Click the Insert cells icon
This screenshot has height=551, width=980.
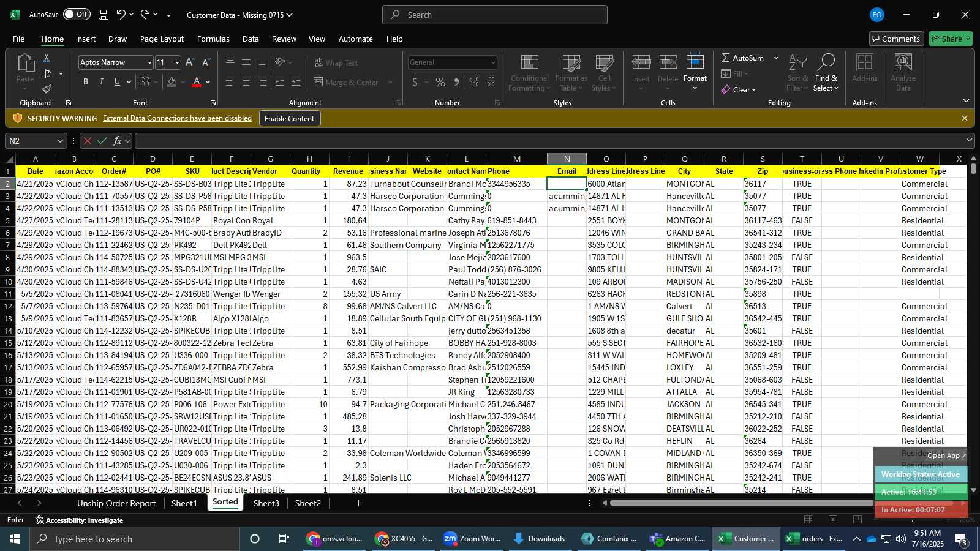click(x=641, y=62)
